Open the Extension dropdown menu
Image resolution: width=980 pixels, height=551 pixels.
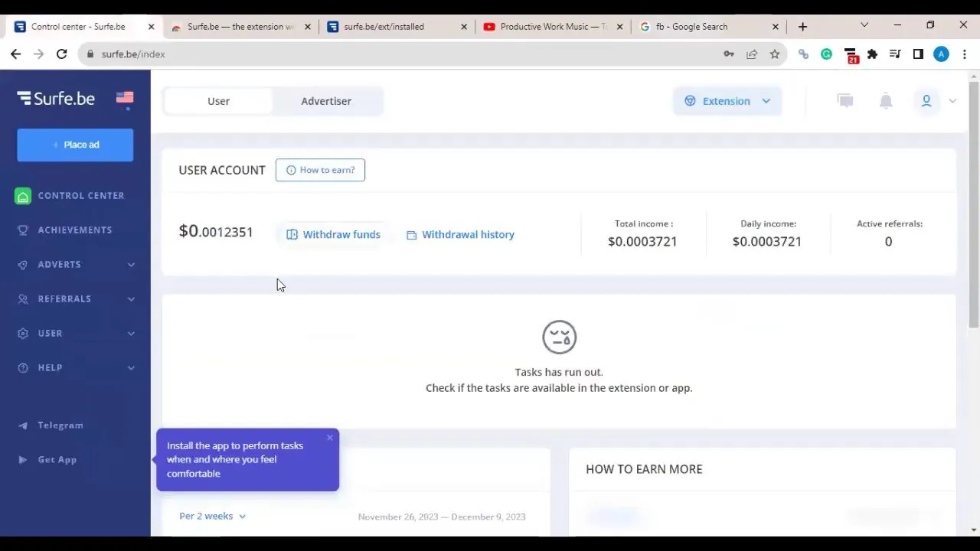click(726, 100)
